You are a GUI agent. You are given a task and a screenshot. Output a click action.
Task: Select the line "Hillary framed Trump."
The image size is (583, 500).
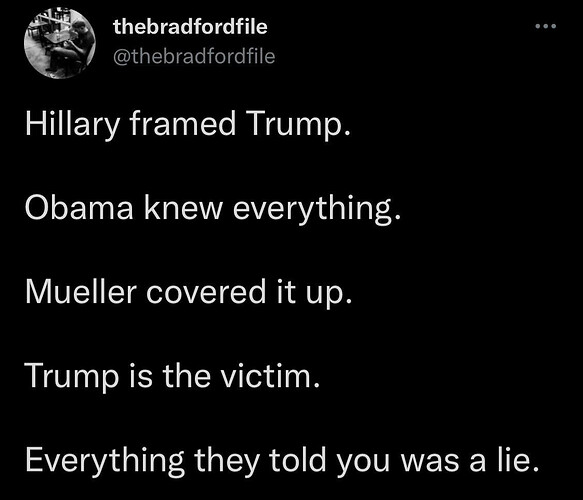(x=188, y=125)
